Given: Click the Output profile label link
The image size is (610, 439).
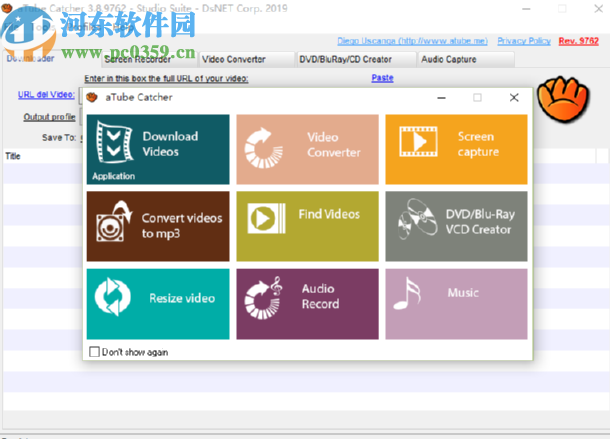Looking at the screenshot, I should (x=49, y=117).
